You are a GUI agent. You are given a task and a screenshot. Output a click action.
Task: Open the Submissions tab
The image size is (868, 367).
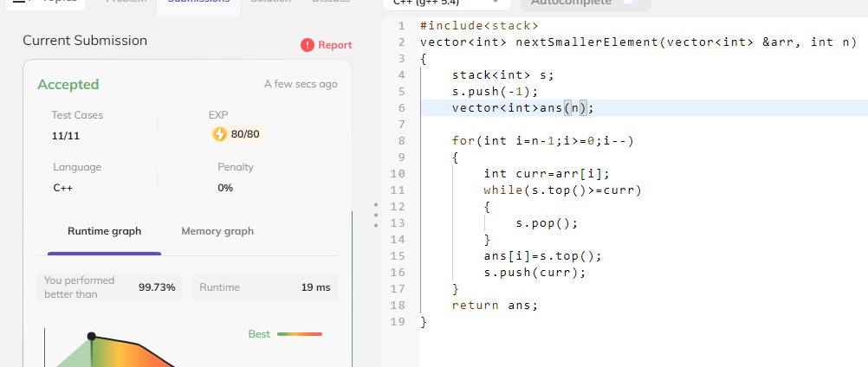[198, 2]
